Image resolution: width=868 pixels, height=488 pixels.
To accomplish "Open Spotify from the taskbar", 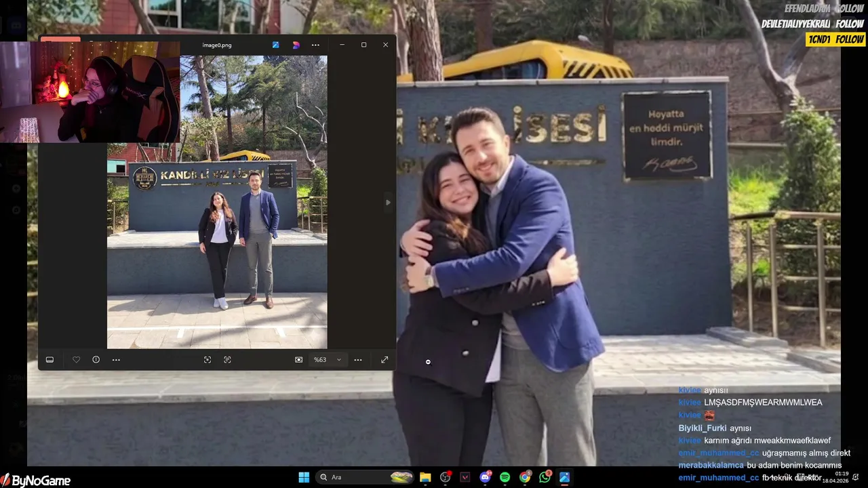I will (505, 477).
